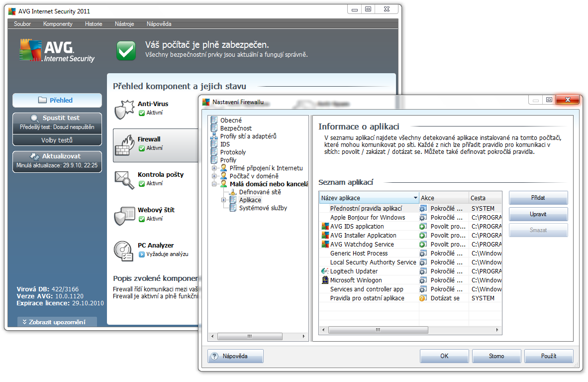The height and width of the screenshot is (382, 588).
Task: Select the Local Security Authority Service row
Action: (410, 262)
